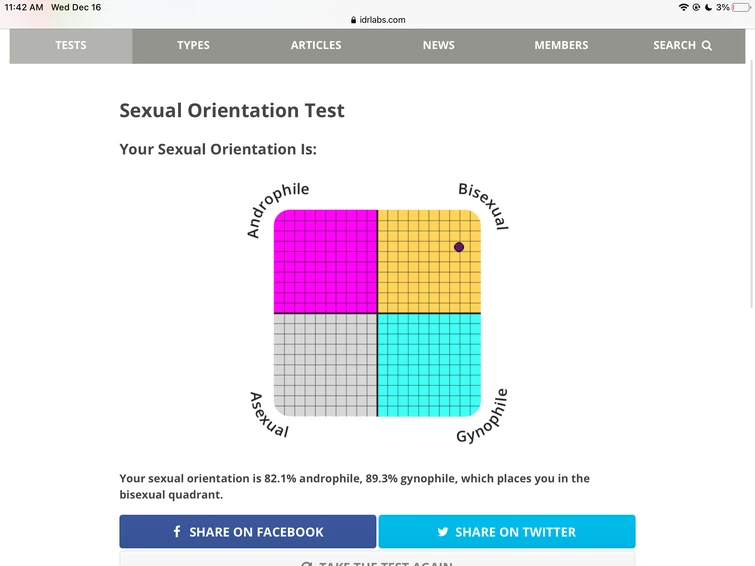Open the Tests menu tab

tap(71, 46)
